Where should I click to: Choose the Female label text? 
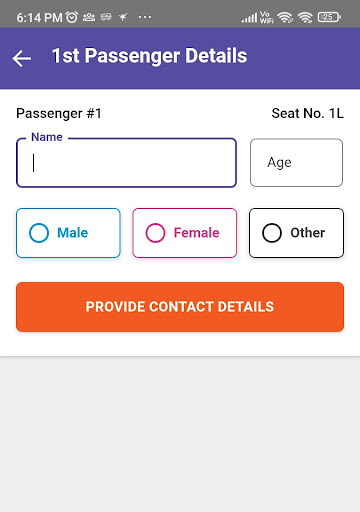click(x=197, y=233)
